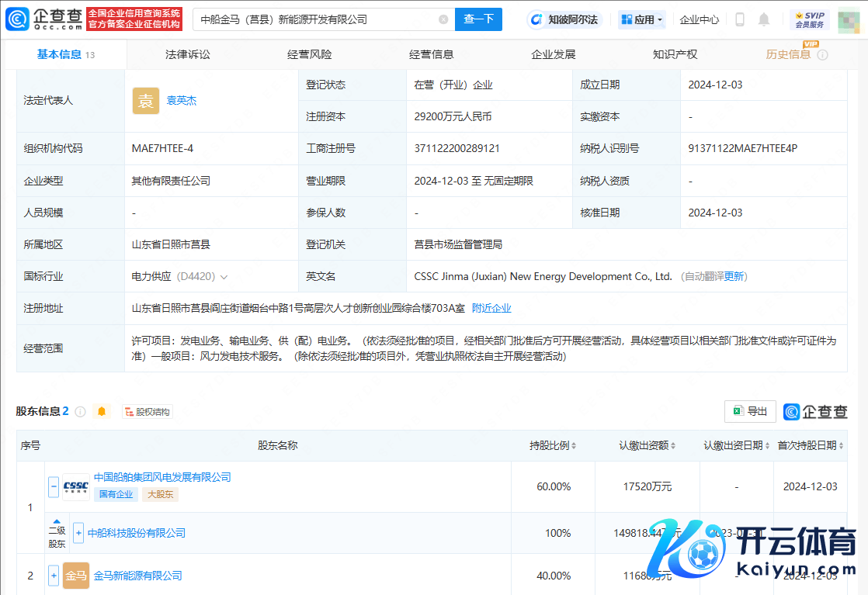Open the mobile phone app icon
Viewport: 868px width, 595px height.
(740, 19)
